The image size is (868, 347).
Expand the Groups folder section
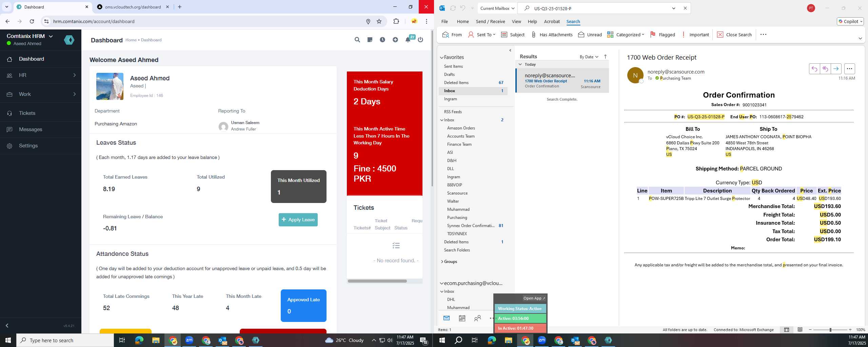tap(442, 262)
